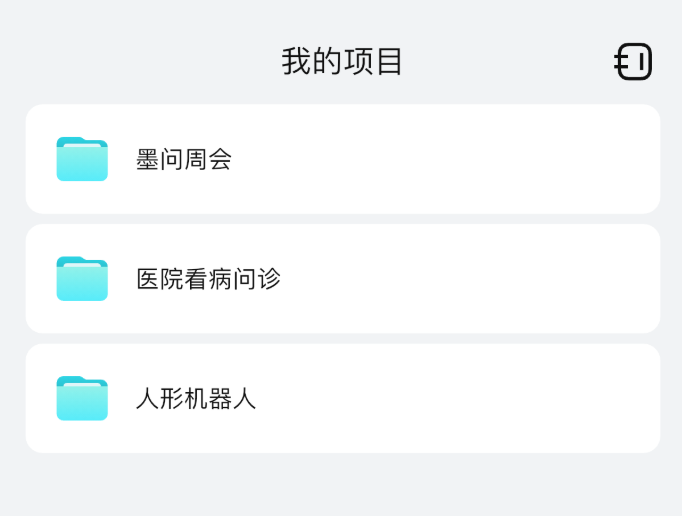The image size is (682, 516).
Task: Open the 墨问周会 project
Action: [343, 159]
